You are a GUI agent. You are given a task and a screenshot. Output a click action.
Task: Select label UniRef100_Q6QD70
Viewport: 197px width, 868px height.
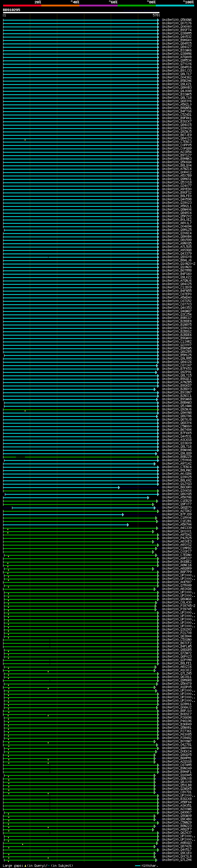tap(177, 508)
